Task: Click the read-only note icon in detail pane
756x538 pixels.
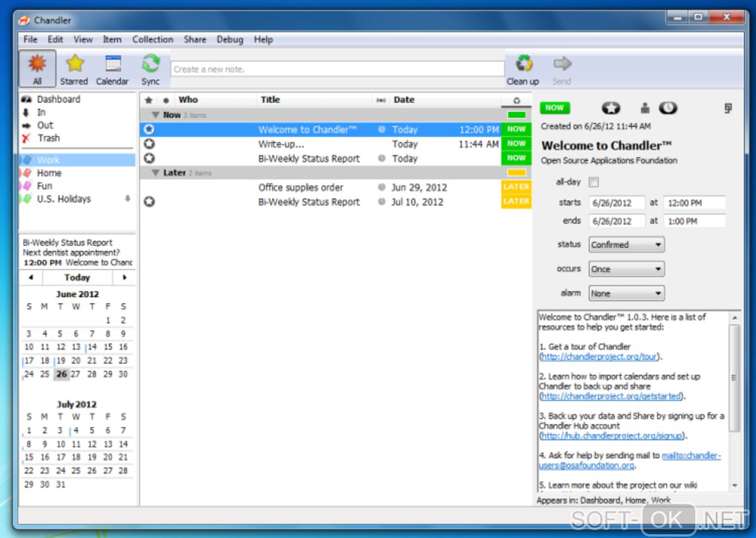Action: (x=728, y=108)
